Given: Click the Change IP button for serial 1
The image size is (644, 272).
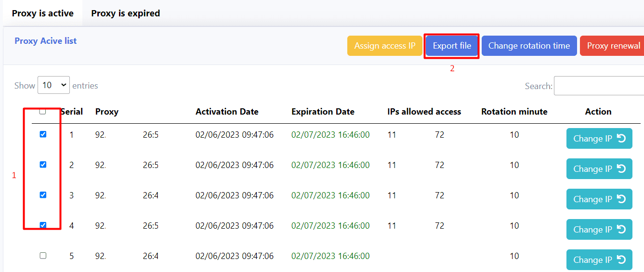Looking at the screenshot, I should point(599,139).
